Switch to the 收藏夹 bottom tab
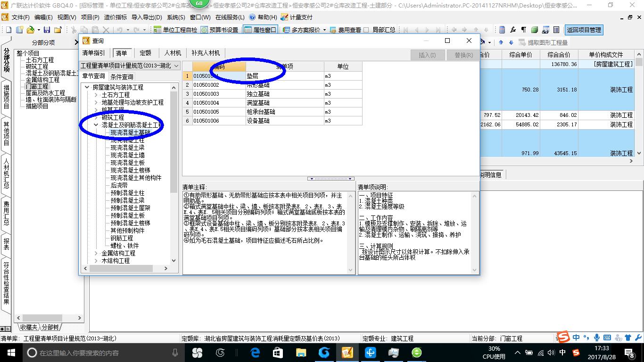644x362 pixels. [28, 327]
